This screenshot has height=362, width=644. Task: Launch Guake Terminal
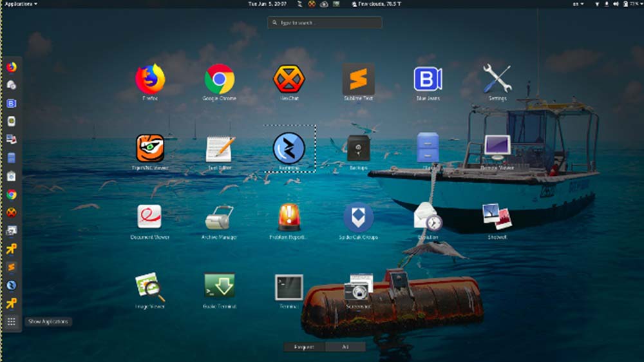[219, 287]
